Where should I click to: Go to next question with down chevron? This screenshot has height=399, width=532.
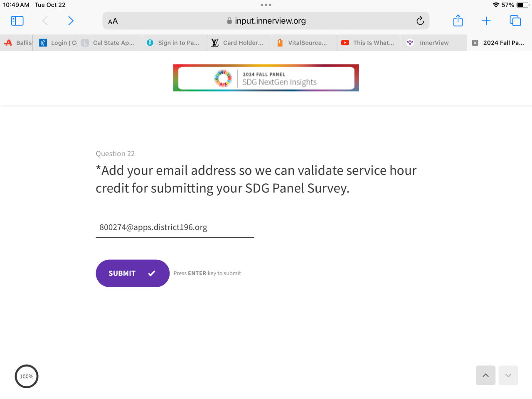pyautogui.click(x=508, y=375)
